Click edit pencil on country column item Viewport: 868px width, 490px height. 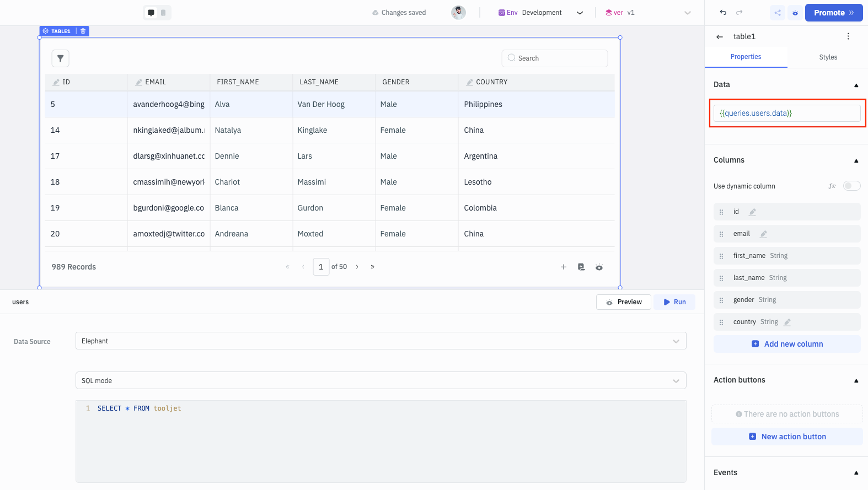pos(787,322)
